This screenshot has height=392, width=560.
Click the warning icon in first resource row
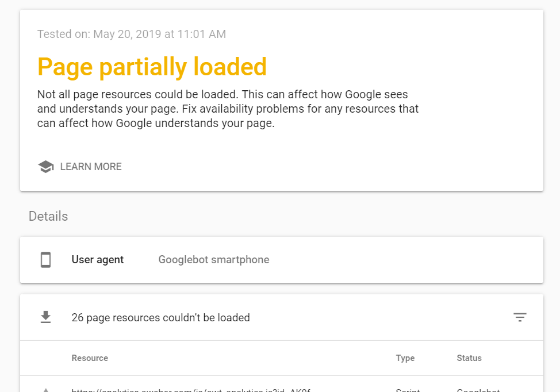(46, 390)
